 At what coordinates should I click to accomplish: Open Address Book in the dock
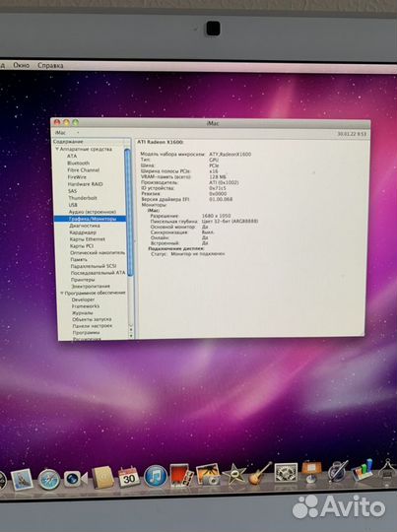tap(102, 477)
